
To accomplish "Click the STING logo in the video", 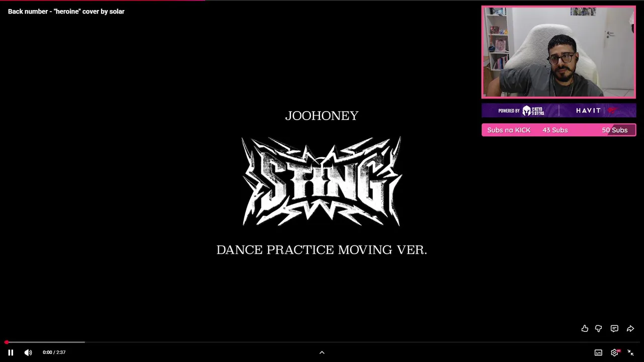I will (321, 181).
